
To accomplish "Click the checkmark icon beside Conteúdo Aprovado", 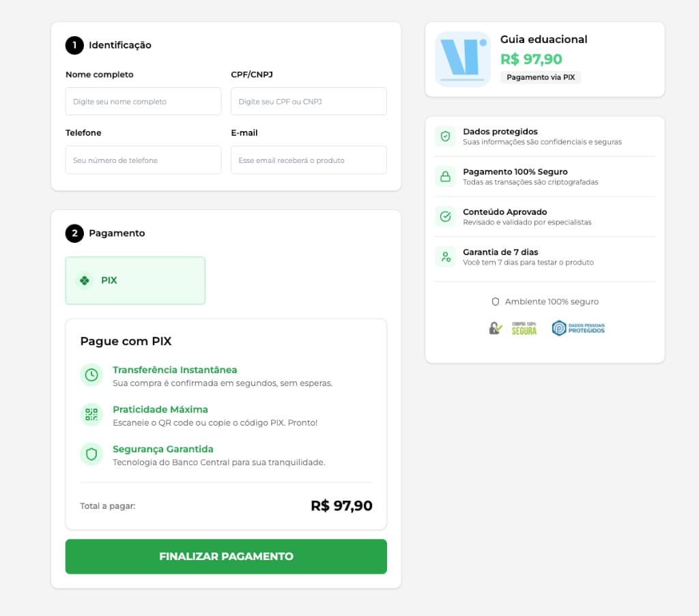I will click(445, 217).
